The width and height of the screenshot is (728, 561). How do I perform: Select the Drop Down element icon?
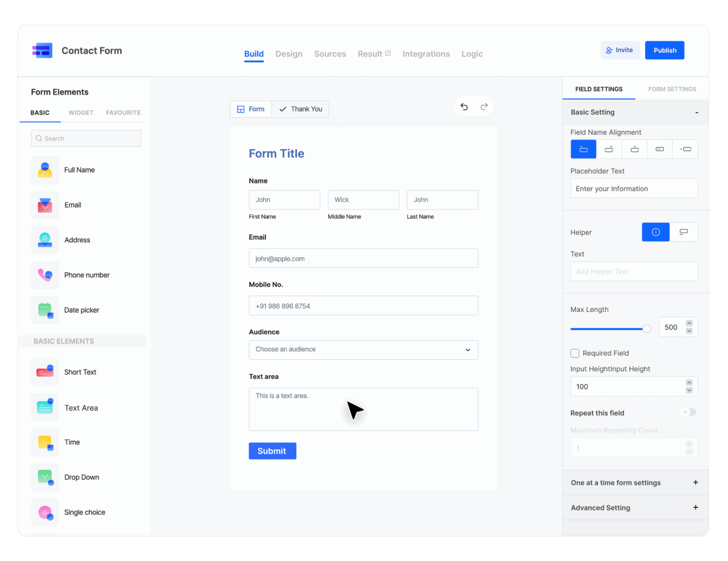(45, 477)
